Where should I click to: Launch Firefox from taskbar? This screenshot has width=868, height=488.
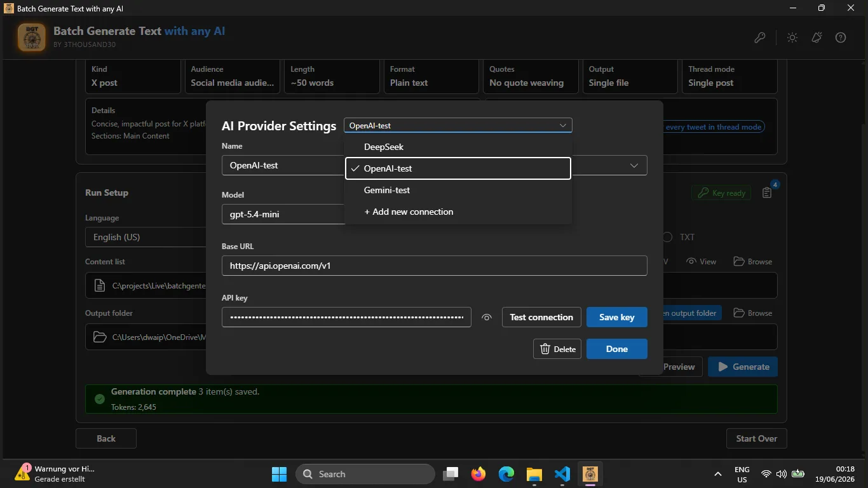click(x=478, y=474)
